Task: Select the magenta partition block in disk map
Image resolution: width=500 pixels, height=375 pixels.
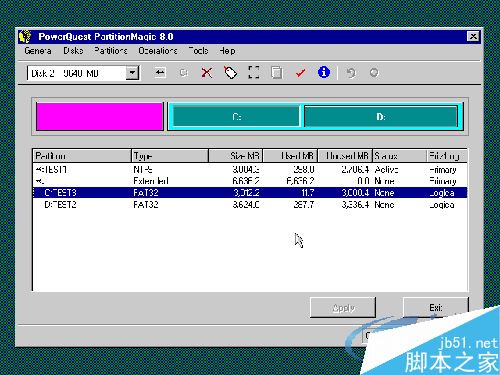Action: 100,116
